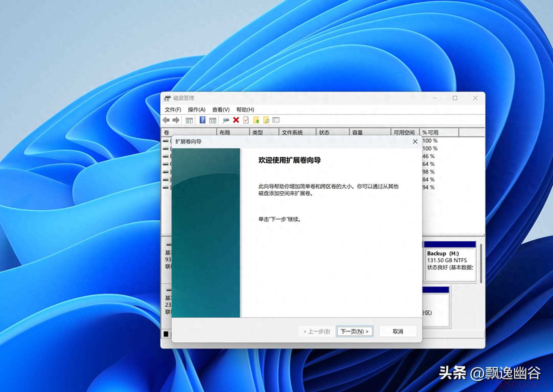This screenshot has height=392, width=553.
Task: Click the disk pane vertical scrollbar
Action: (481, 263)
